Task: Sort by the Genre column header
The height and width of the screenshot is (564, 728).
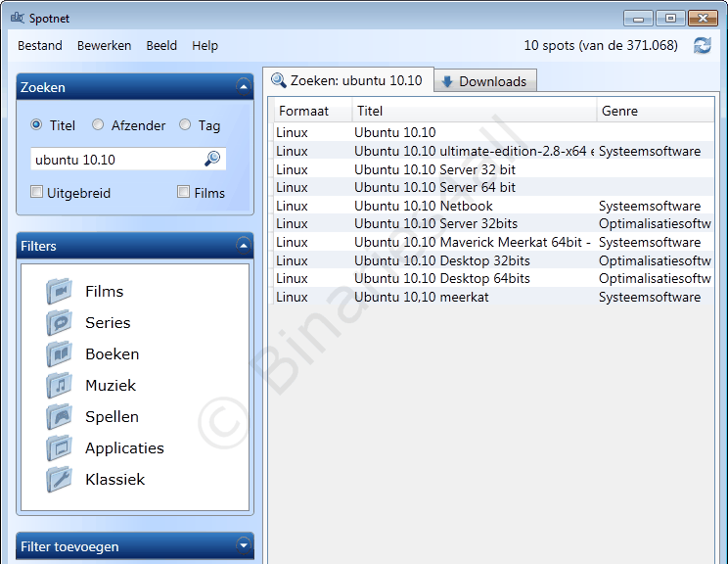Action: pos(656,111)
